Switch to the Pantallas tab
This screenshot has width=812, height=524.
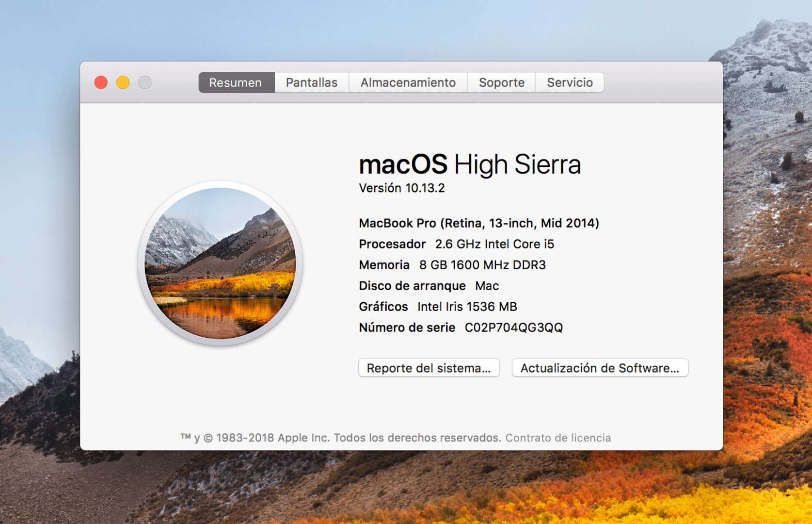point(311,82)
